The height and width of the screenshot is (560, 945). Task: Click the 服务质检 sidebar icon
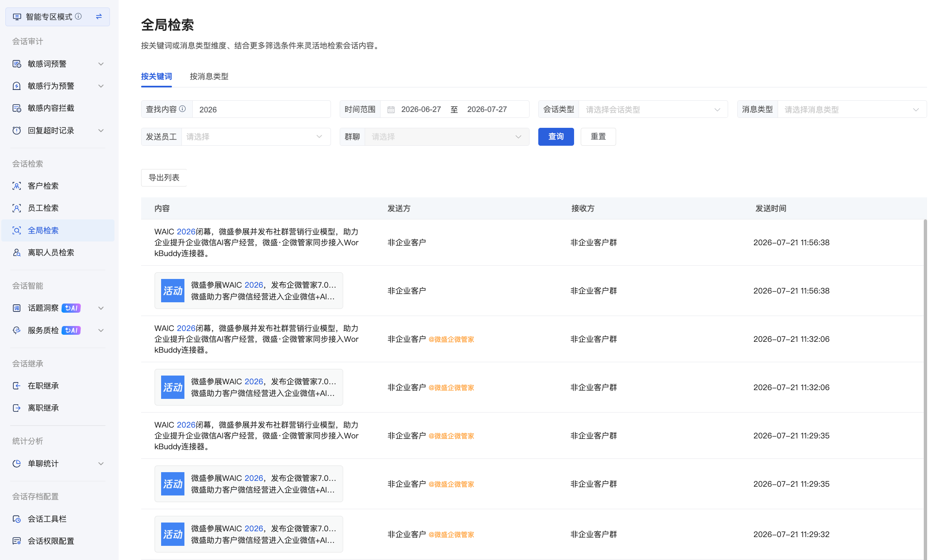(x=17, y=330)
